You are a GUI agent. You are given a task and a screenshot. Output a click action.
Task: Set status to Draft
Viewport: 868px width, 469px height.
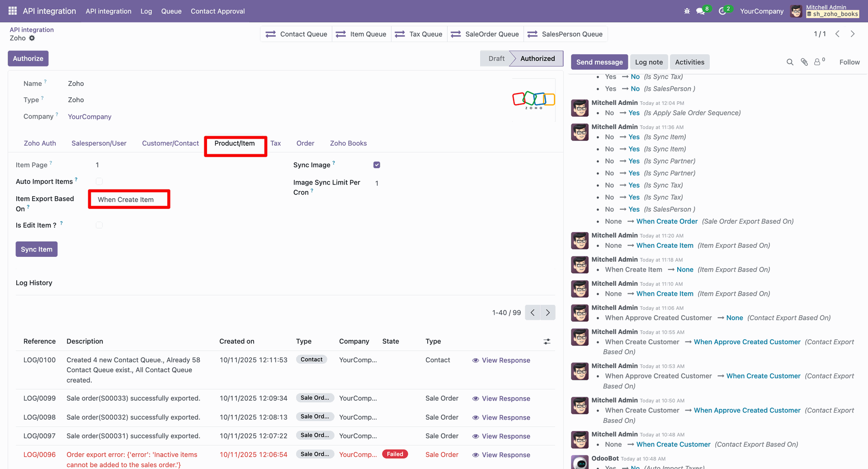tap(496, 58)
